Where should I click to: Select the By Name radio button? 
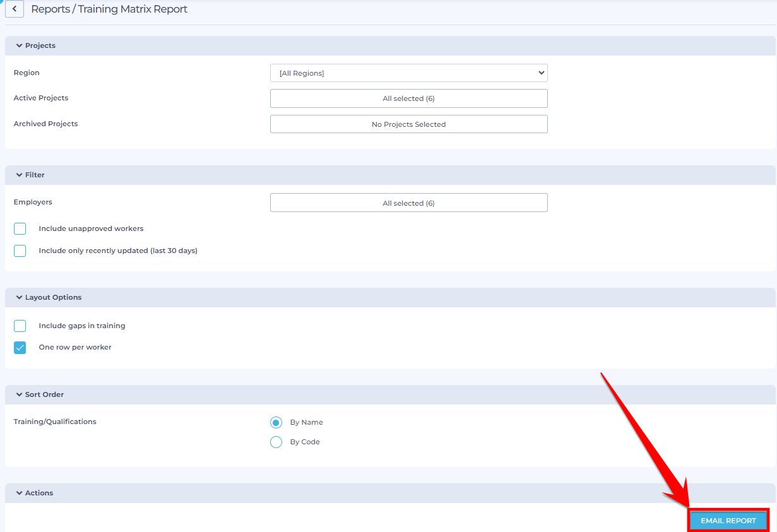pos(276,422)
